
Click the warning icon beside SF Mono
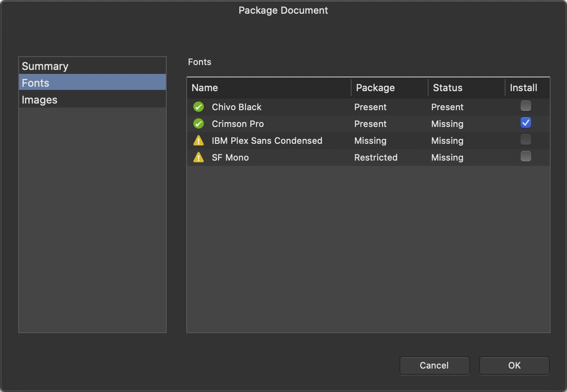pos(199,157)
